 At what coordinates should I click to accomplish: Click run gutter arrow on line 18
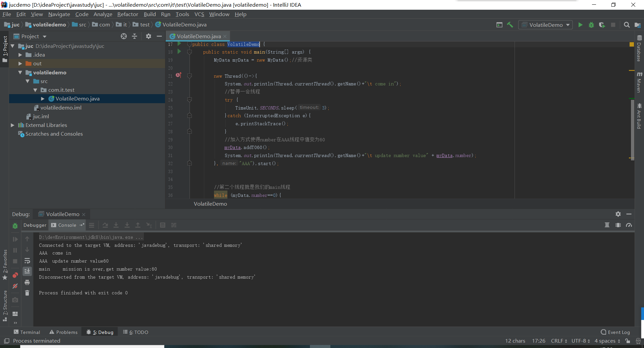point(179,52)
